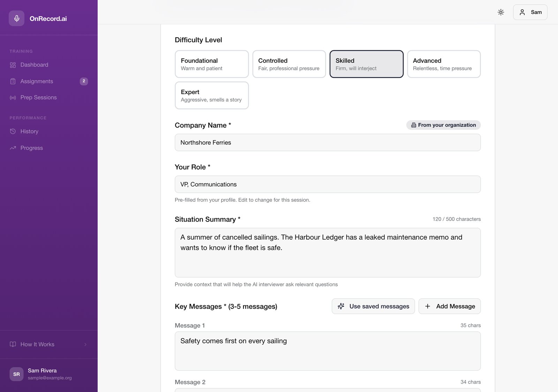The width and height of the screenshot is (558, 392).
Task: Click the Dashboard grid icon in sidebar
Action: (13, 65)
